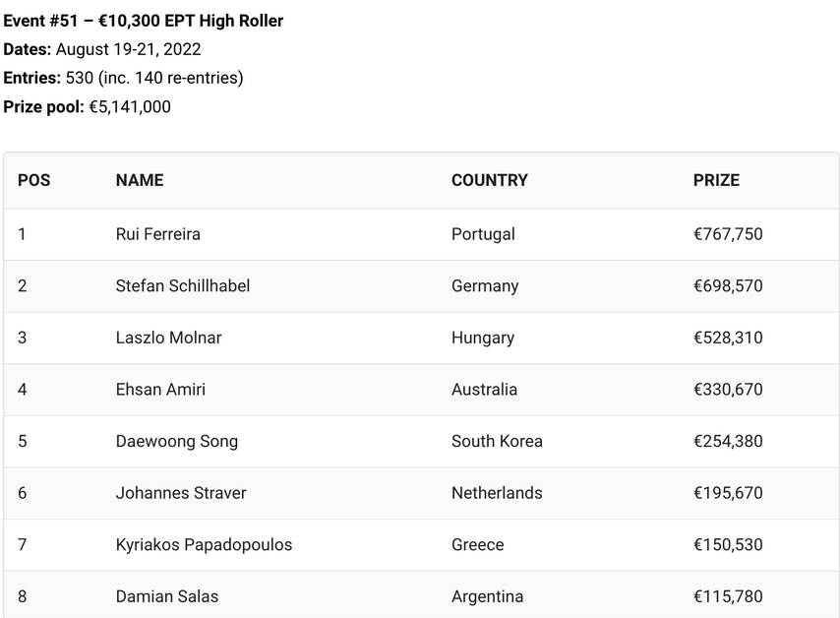Screen dimensions: 840x618
Task: Select the Stefan Schillhabel name cell
Action: pos(183,285)
